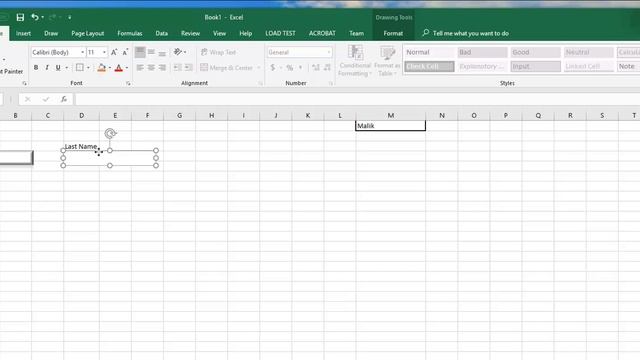Increase the font size

114,52
